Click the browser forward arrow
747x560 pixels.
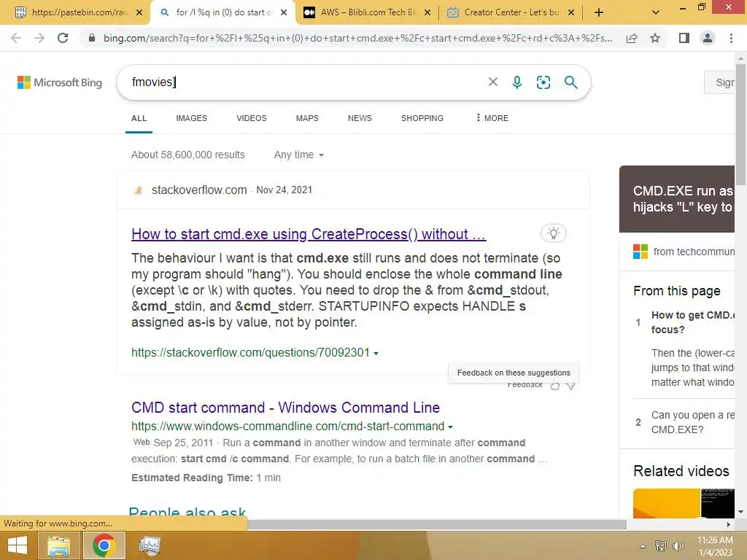pos(39,38)
